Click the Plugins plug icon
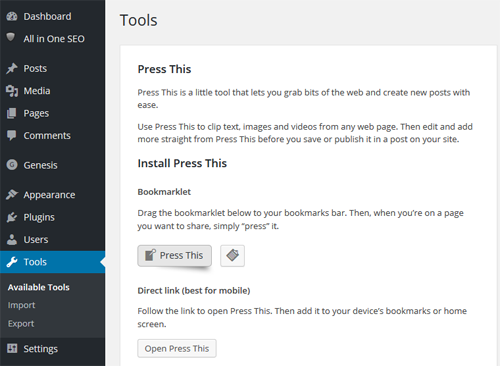This screenshot has width=500, height=366. click(12, 217)
